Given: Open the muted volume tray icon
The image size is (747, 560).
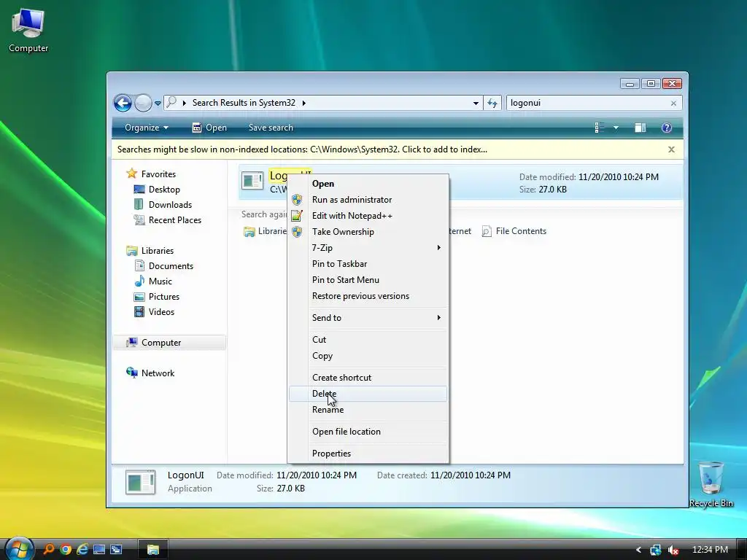Looking at the screenshot, I should (x=673, y=550).
